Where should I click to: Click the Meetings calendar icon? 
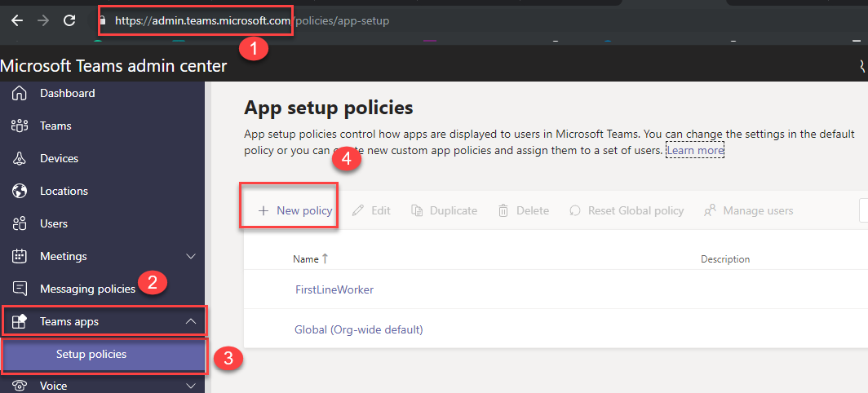point(20,256)
